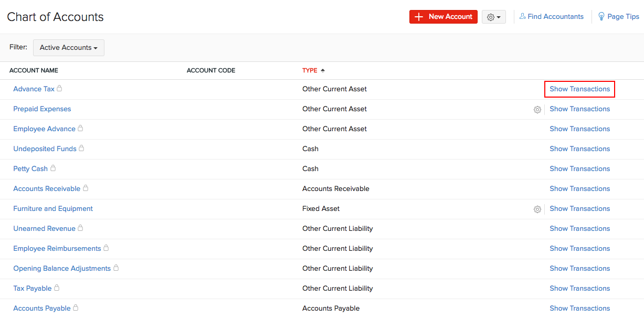Open the Employee Reimbursements account

pos(57,248)
